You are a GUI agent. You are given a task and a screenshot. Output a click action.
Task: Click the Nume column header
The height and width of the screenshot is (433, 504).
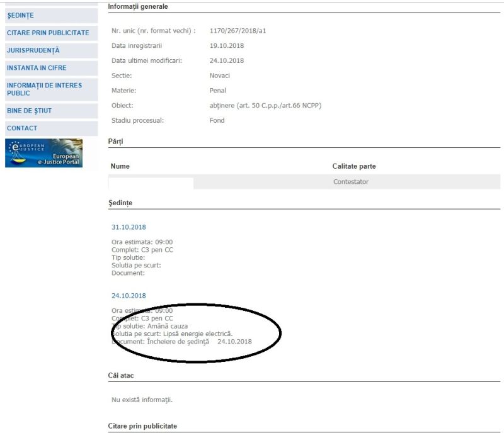click(120, 166)
